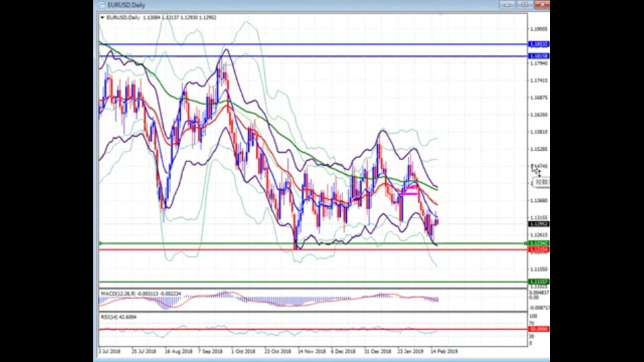Click the tooltip next to the cursor
Viewport: 644px width, 362px height.
pyautogui.click(x=541, y=182)
